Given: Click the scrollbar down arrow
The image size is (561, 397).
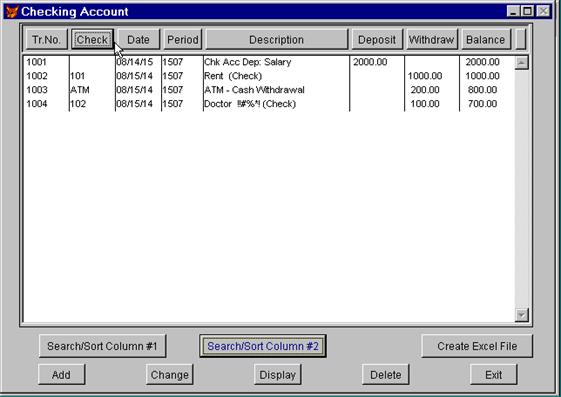Looking at the screenshot, I should (522, 315).
